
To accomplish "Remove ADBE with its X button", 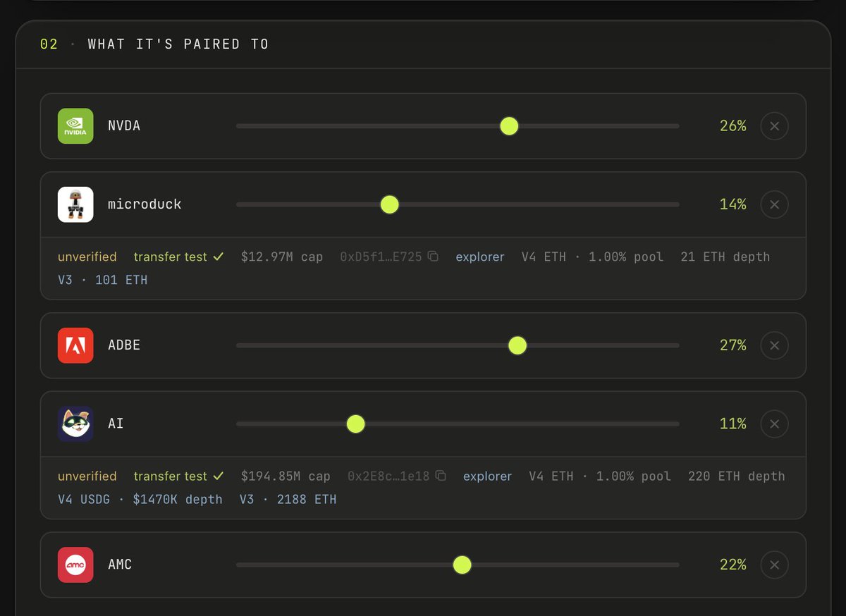I will tap(774, 345).
